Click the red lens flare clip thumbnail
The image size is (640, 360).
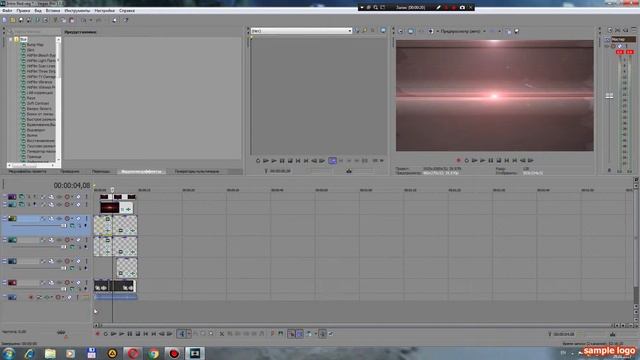click(x=109, y=208)
